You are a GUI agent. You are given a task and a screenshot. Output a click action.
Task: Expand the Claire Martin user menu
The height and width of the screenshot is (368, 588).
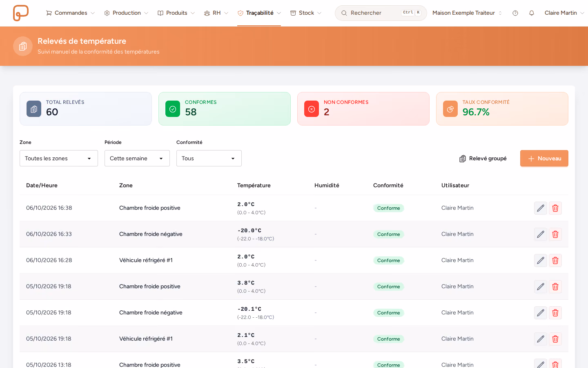coord(564,13)
